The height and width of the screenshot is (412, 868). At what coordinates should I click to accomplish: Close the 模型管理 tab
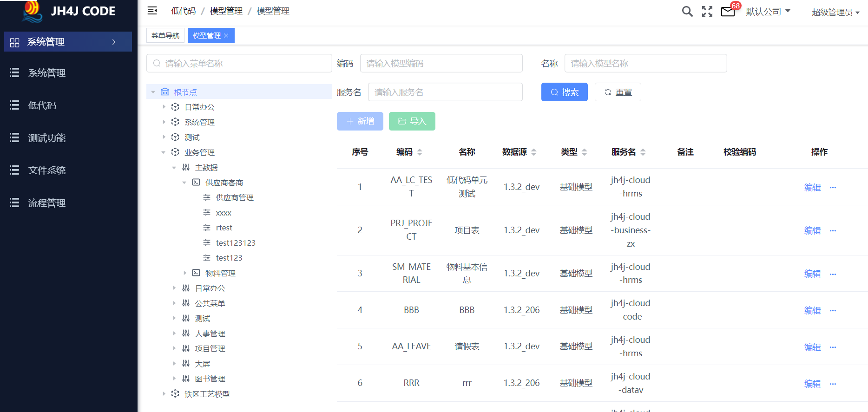tap(226, 36)
